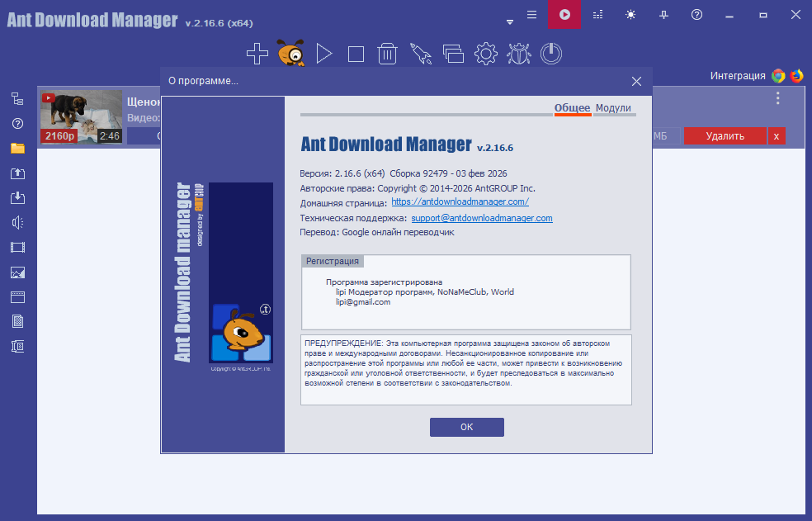Viewport: 812px width, 521px height.
Task: Toggle the red media player button
Action: [564, 14]
